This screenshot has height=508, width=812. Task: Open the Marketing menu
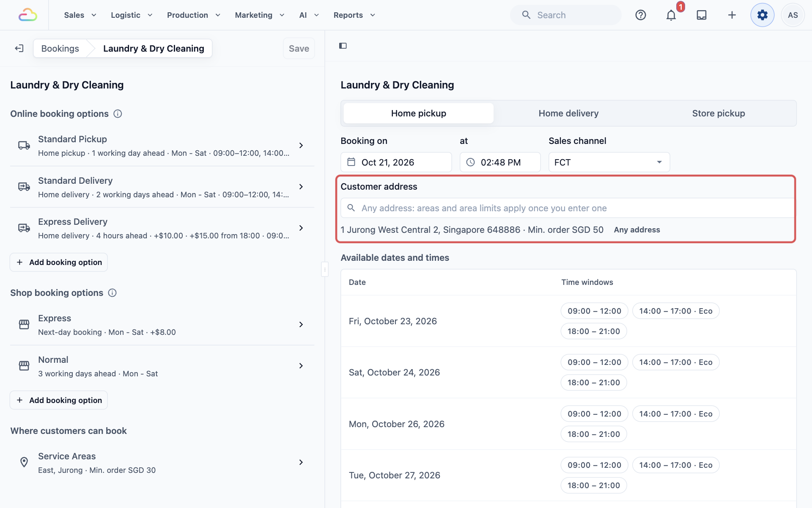[260, 15]
